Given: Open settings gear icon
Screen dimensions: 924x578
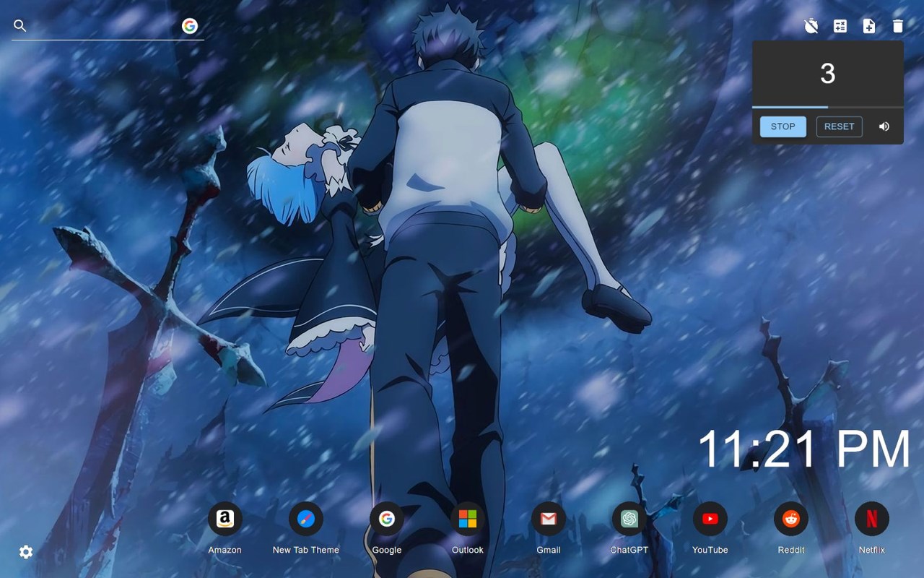Looking at the screenshot, I should pos(26,552).
